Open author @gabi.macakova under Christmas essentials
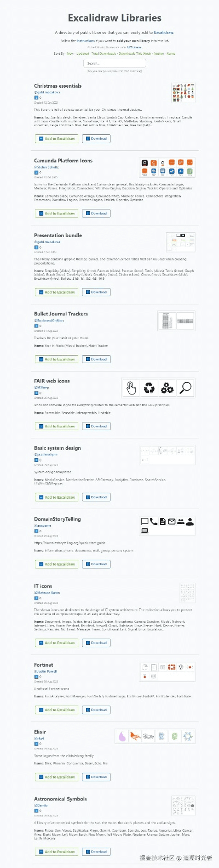 tap(47, 92)
